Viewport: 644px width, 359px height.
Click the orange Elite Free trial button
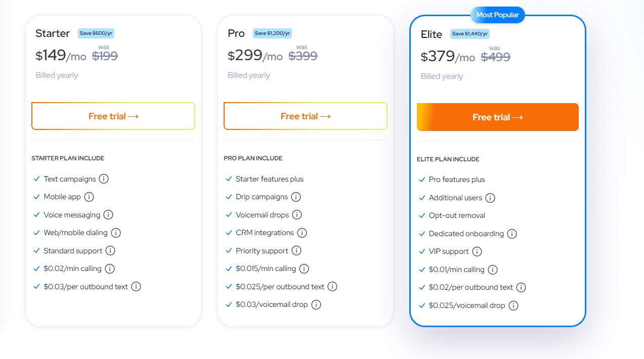pyautogui.click(x=498, y=117)
